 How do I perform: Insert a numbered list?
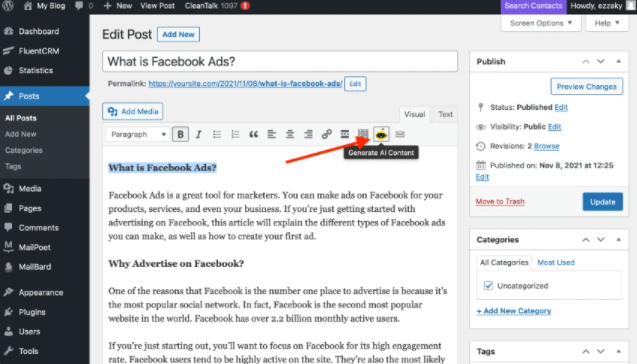[235, 134]
